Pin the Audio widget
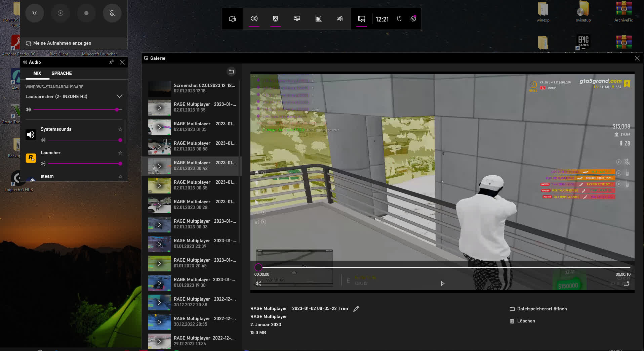The image size is (644, 351). click(112, 62)
